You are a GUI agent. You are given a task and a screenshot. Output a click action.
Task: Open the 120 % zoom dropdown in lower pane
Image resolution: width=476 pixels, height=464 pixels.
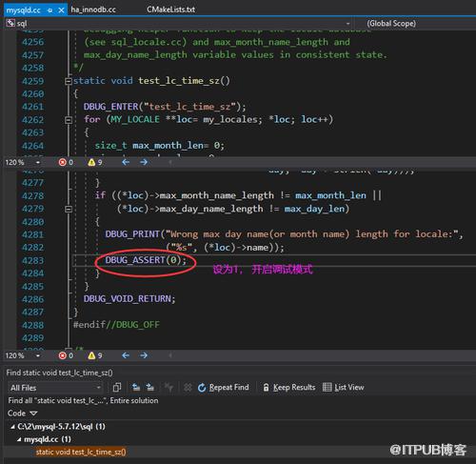pyautogui.click(x=38, y=355)
